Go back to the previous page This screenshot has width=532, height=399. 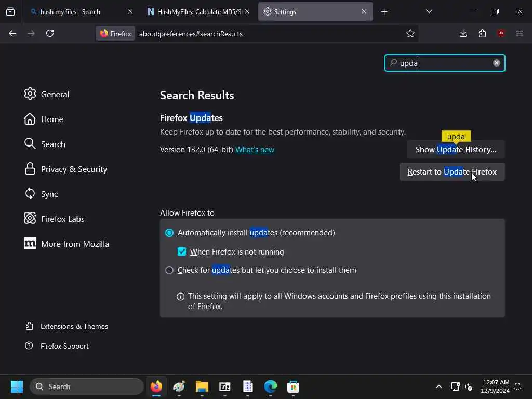12,33
